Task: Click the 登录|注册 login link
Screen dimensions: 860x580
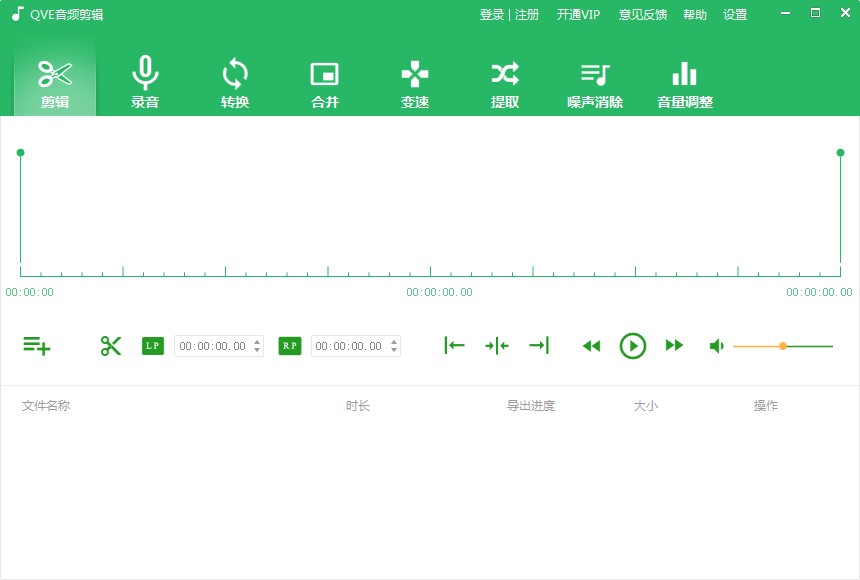Action: pos(511,14)
